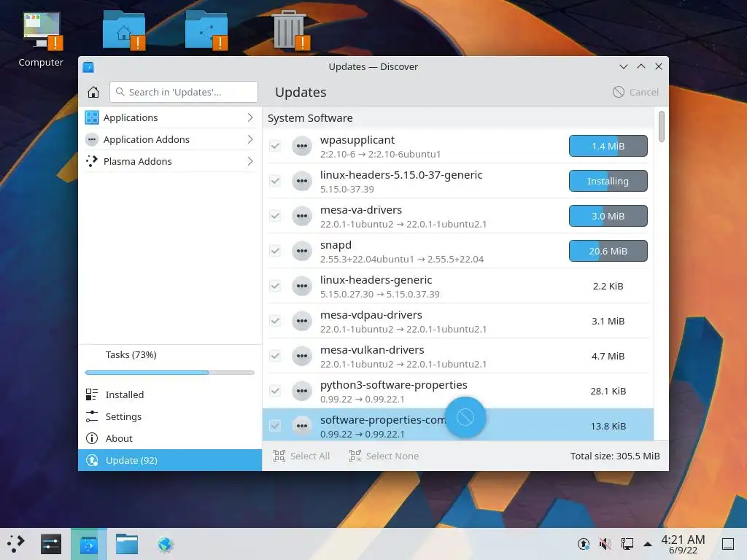Click the mesa-vulkan-drivers package icon

(x=302, y=356)
